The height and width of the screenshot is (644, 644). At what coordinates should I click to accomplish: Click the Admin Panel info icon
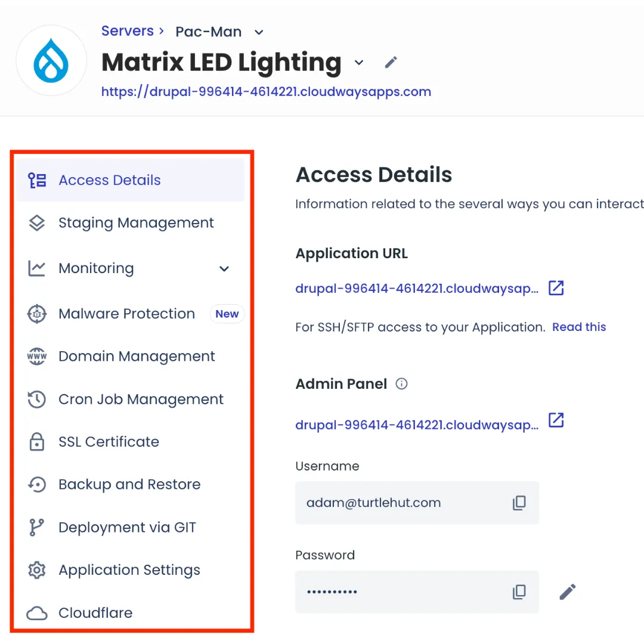pyautogui.click(x=402, y=384)
